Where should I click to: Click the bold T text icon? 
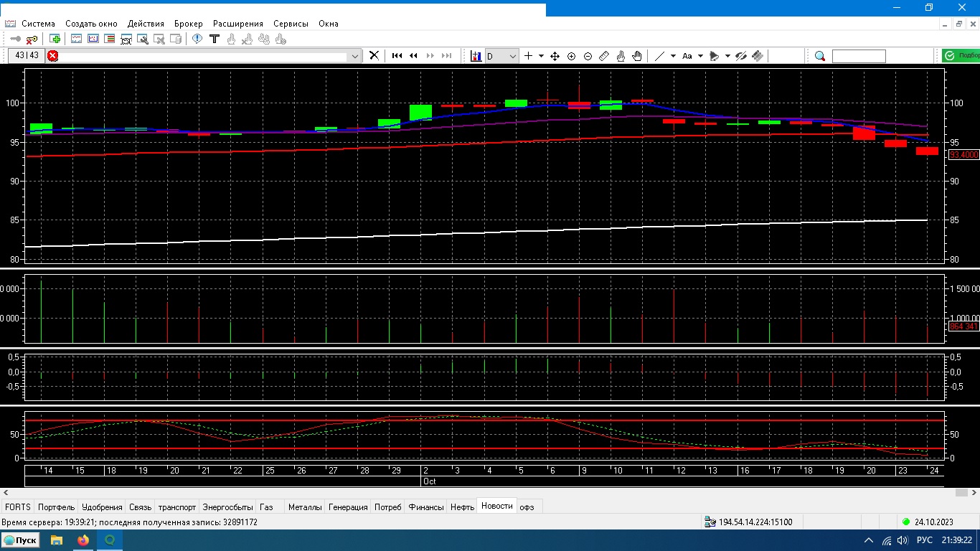click(x=214, y=39)
